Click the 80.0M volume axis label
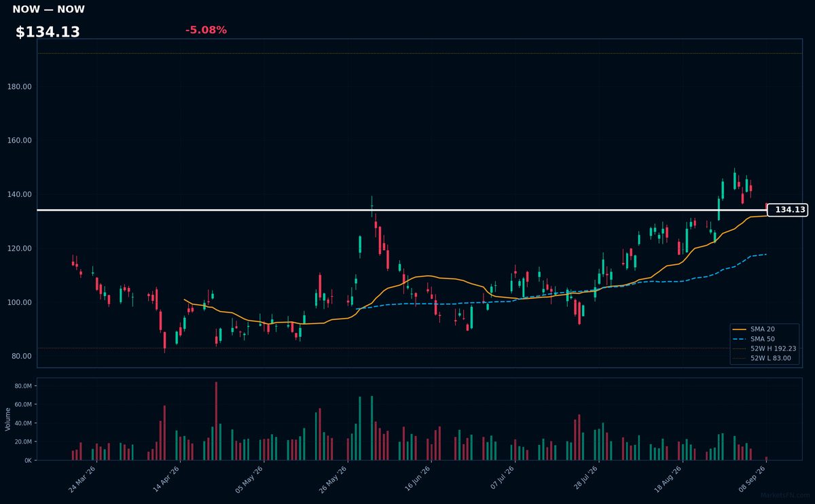 [x=23, y=386]
